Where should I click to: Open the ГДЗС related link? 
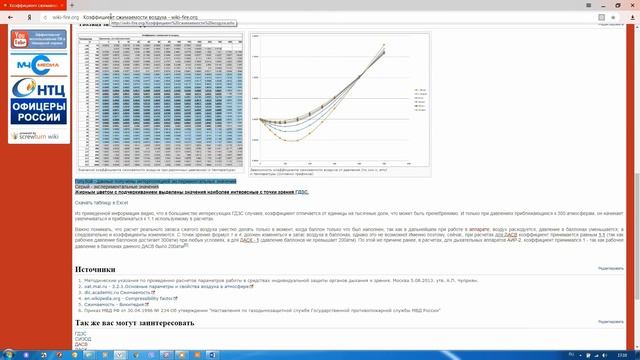80,334
